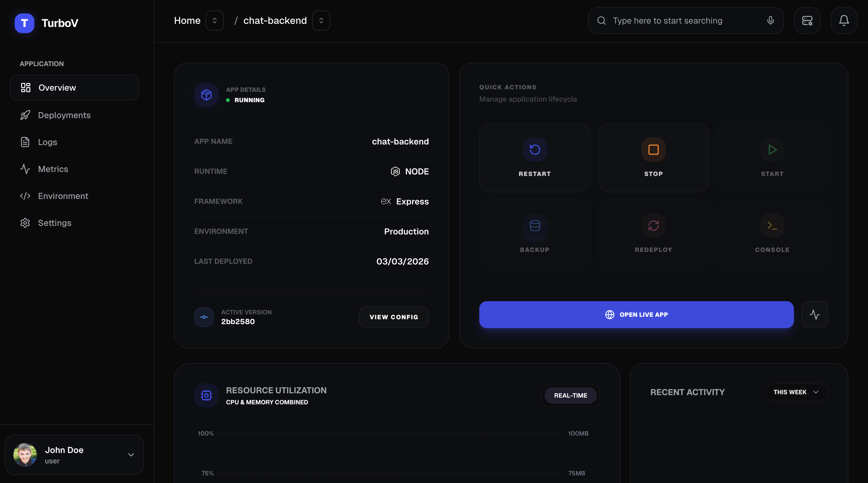Click the Settings gear icon
Image resolution: width=868 pixels, height=483 pixels.
pyautogui.click(x=25, y=223)
